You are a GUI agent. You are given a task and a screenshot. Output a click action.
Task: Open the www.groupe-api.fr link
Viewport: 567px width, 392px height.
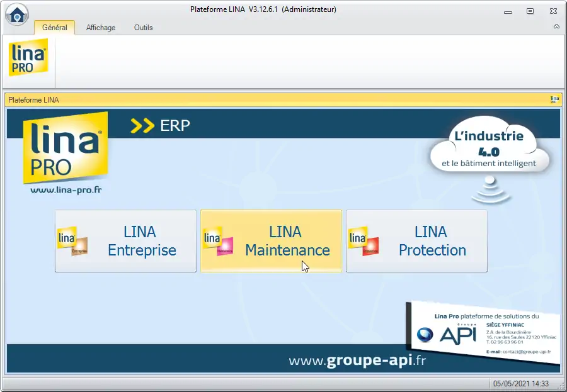357,360
